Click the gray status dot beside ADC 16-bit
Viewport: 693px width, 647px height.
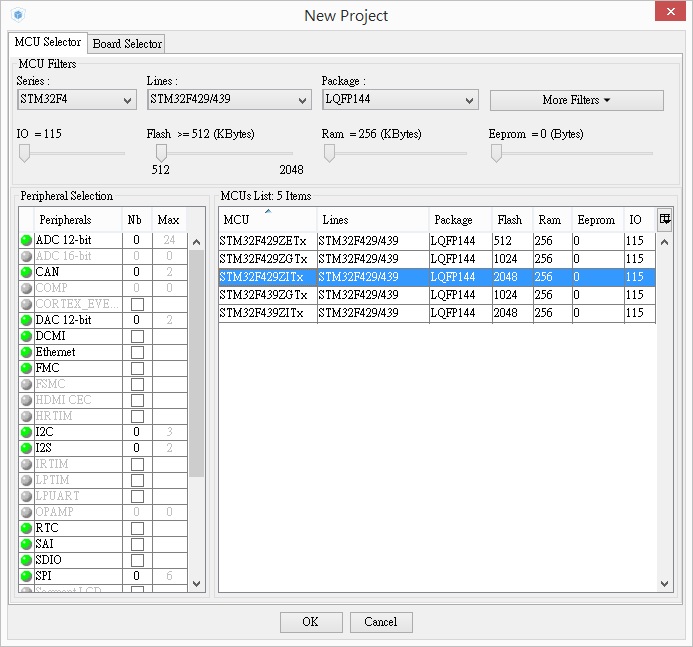(x=26, y=256)
